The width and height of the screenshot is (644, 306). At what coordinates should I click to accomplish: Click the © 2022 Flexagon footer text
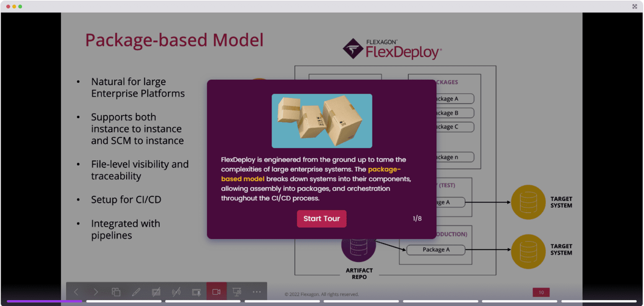[x=323, y=294]
